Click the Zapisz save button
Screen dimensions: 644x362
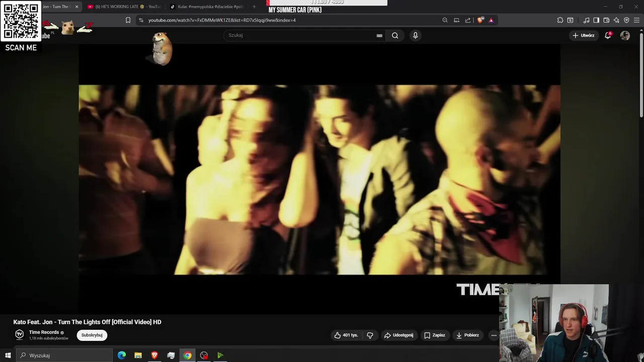435,335
